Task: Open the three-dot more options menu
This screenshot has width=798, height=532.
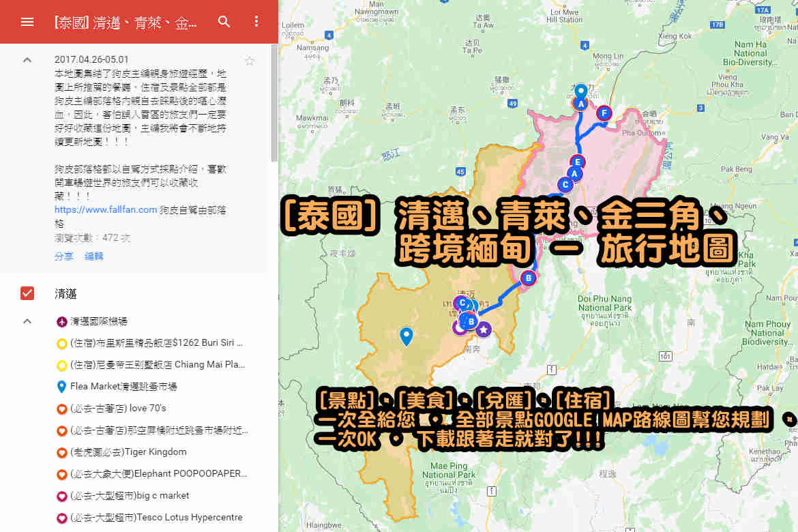Action: click(256, 22)
